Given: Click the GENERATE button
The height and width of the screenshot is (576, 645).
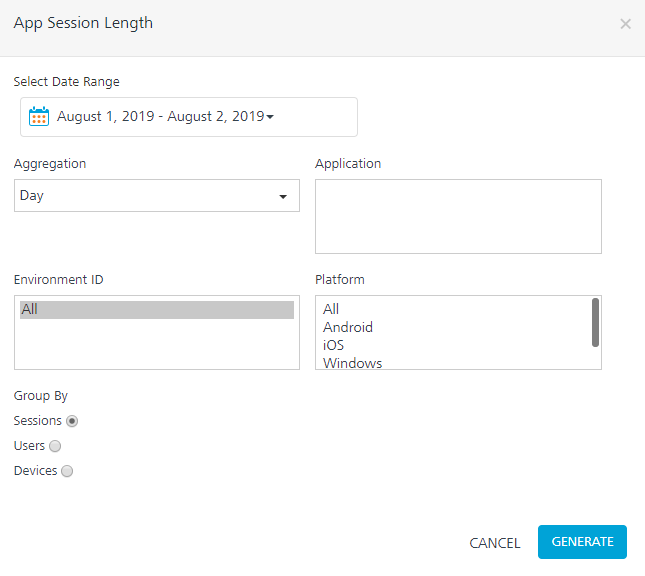Looking at the screenshot, I should [582, 541].
